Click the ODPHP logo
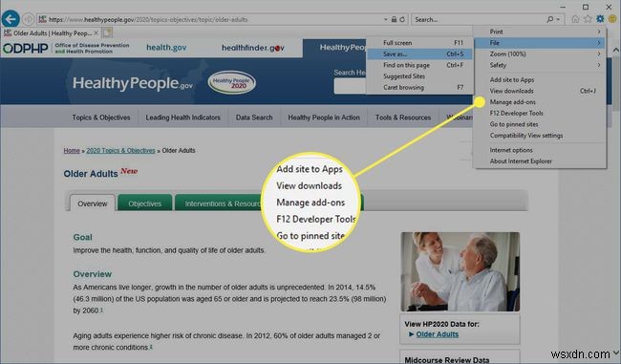621x364 pixels. tap(26, 48)
